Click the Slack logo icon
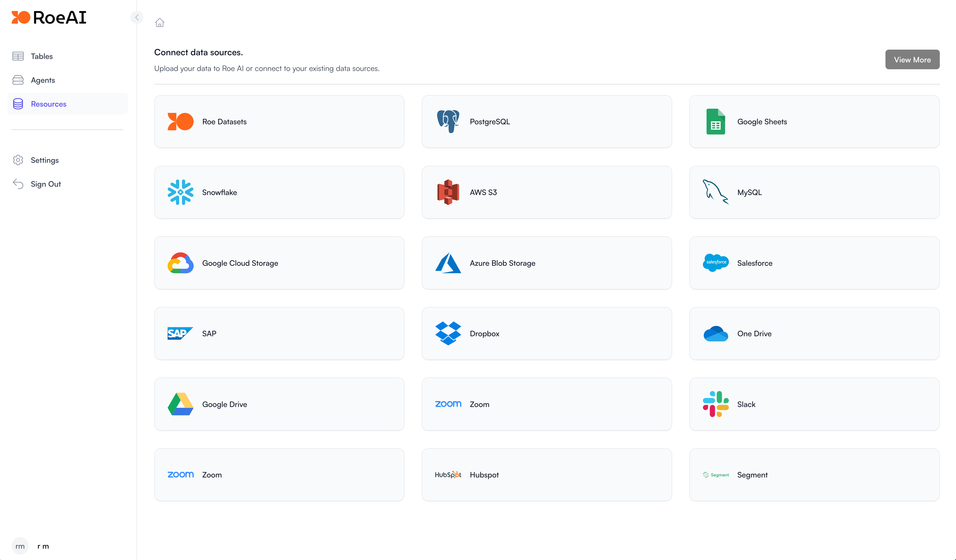956x560 pixels. (x=715, y=404)
